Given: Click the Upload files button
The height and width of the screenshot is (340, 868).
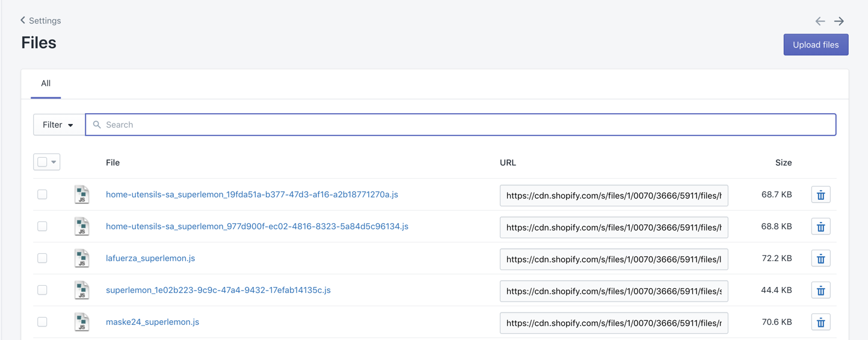Looking at the screenshot, I should click(x=816, y=45).
